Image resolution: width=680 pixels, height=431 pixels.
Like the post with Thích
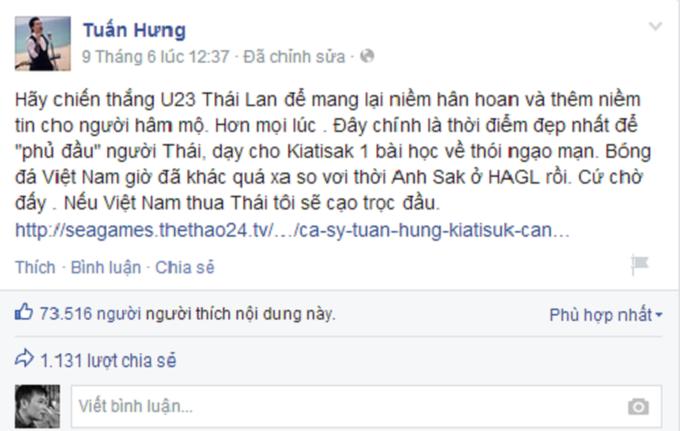(x=35, y=267)
